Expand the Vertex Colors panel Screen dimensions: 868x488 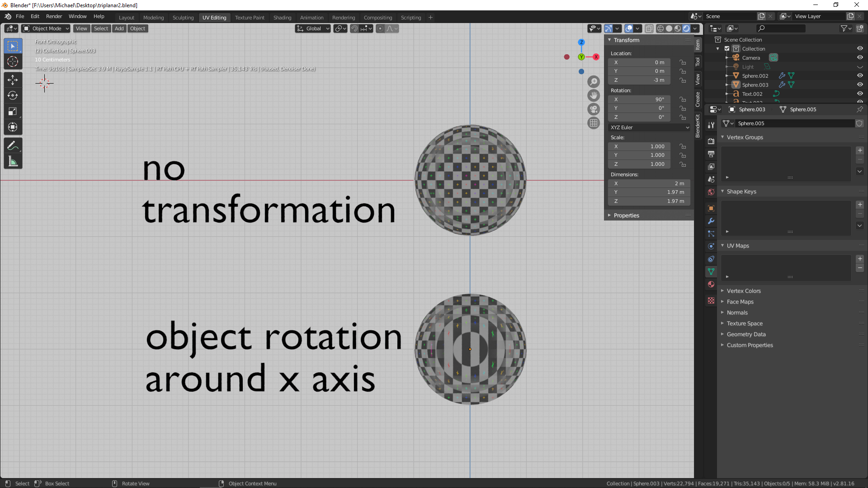click(x=744, y=291)
